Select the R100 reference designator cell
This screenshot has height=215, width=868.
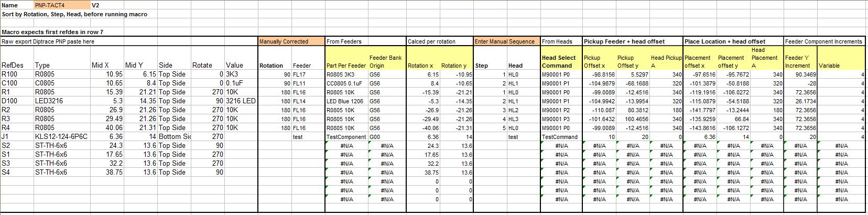tap(9, 74)
